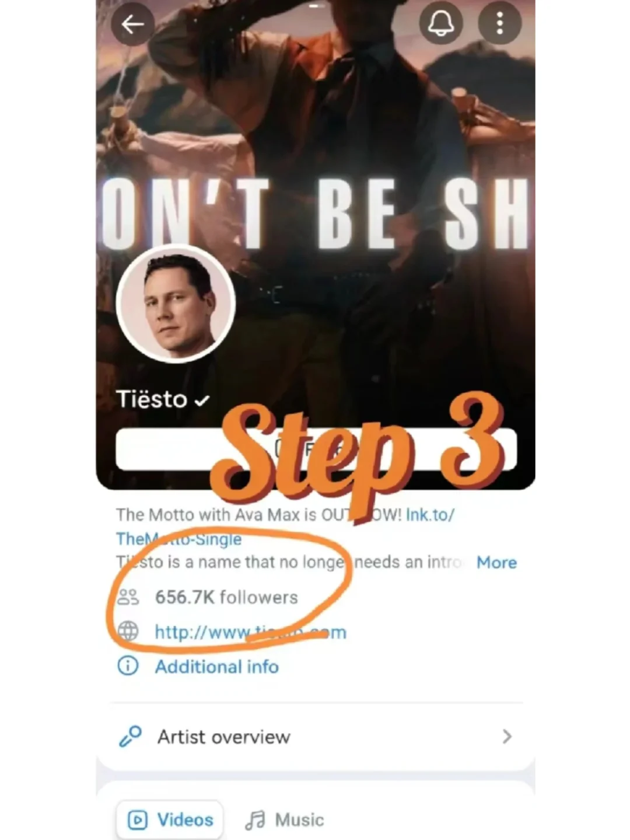Click the verified checkmark beside Tiësto
Viewport: 630px width, 840px height.
pos(202,401)
